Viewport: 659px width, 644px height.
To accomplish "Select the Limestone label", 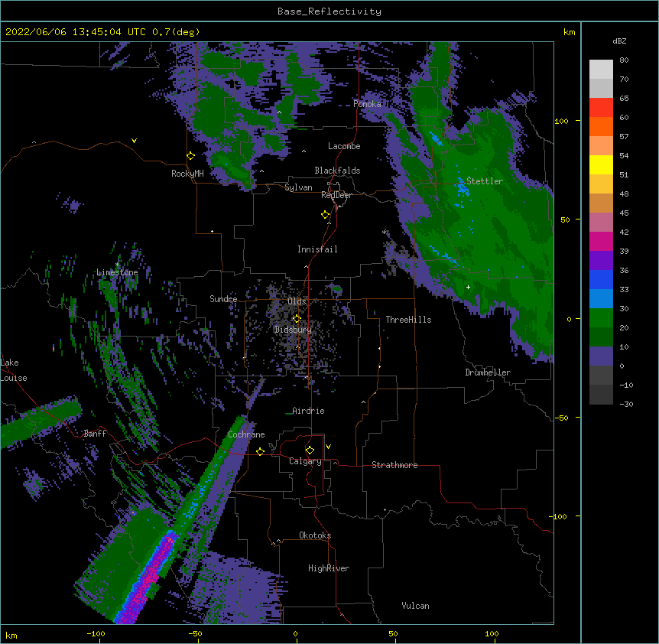I will point(117,272).
